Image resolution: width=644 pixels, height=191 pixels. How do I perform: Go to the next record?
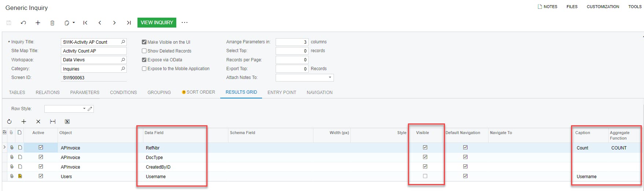[x=114, y=23]
